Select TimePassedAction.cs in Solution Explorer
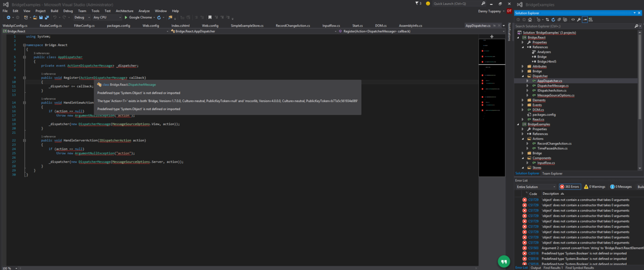This screenshot has height=270, width=644. [x=552, y=148]
